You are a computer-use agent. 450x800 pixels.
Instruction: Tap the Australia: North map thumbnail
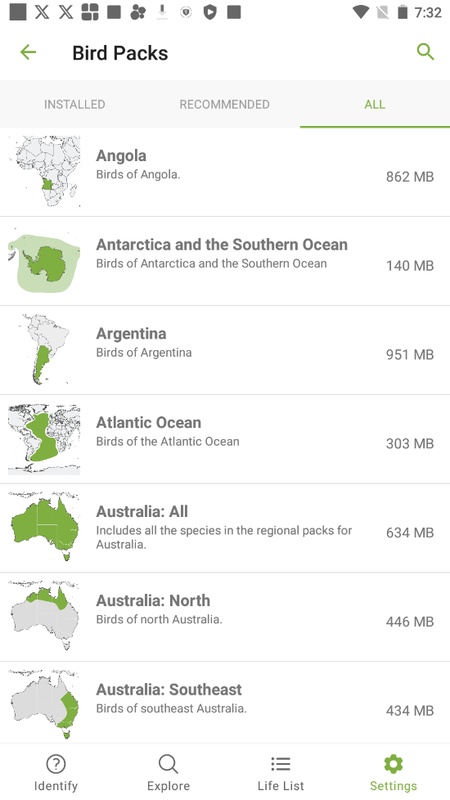pyautogui.click(x=44, y=616)
